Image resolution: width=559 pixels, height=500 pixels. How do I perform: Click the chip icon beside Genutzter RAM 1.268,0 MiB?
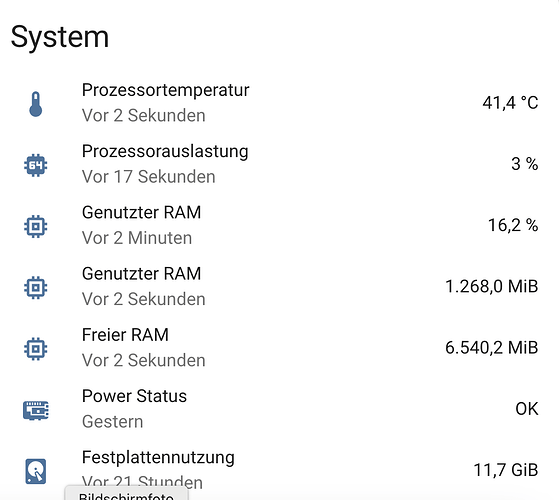[x=36, y=288]
